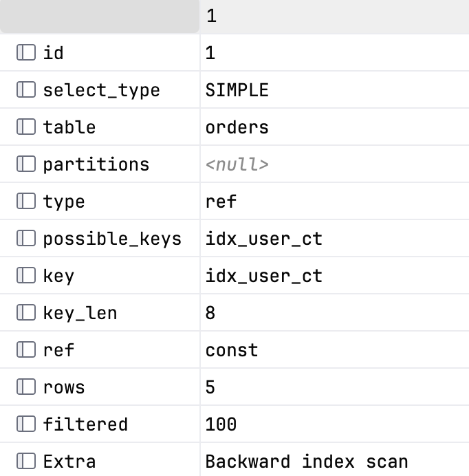Click the column icon beside partitions
This screenshot has width=469, height=476.
(26, 164)
